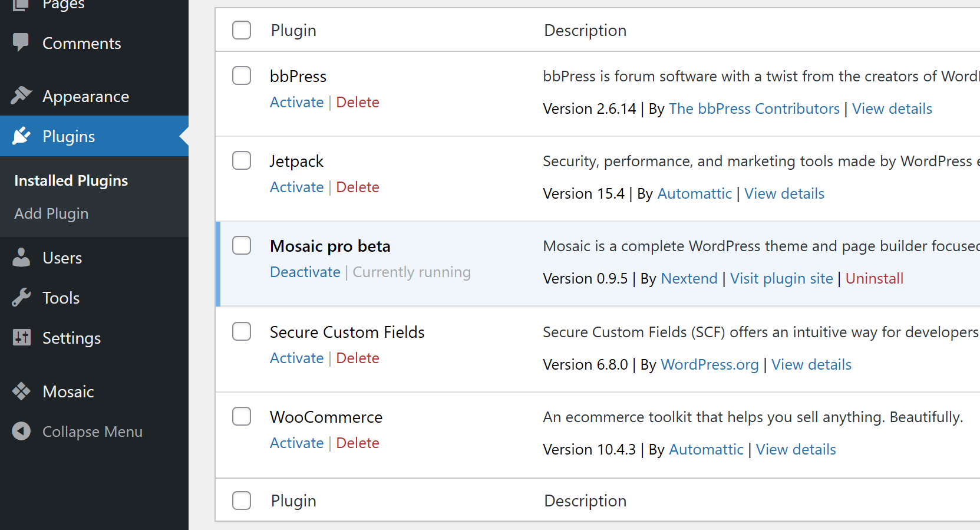
Task: Click the Tools wrench icon
Action: coord(21,298)
